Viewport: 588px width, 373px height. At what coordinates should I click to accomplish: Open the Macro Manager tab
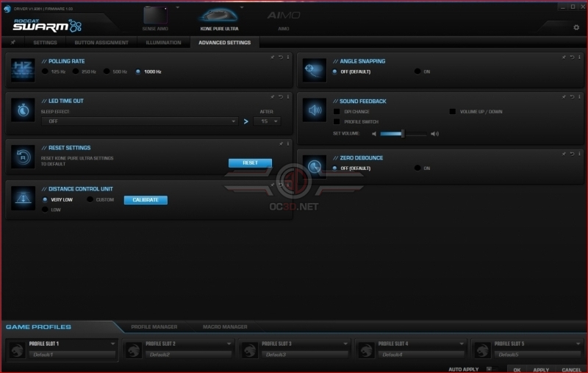(x=225, y=327)
